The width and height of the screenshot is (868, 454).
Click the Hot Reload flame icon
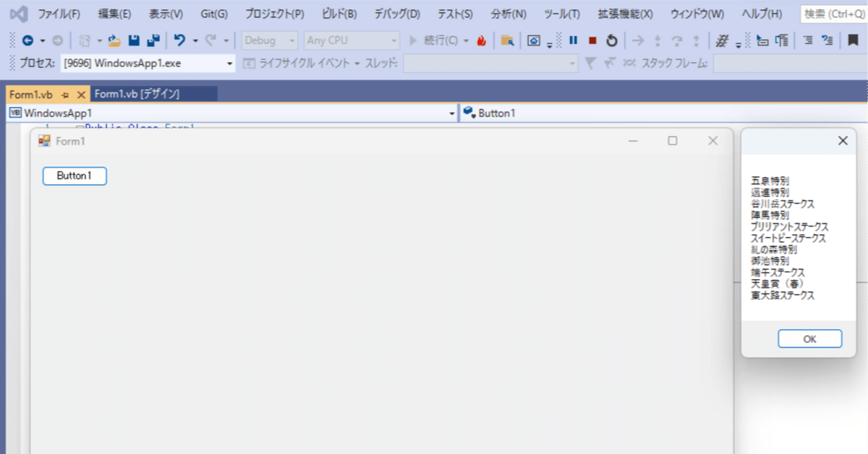click(482, 41)
